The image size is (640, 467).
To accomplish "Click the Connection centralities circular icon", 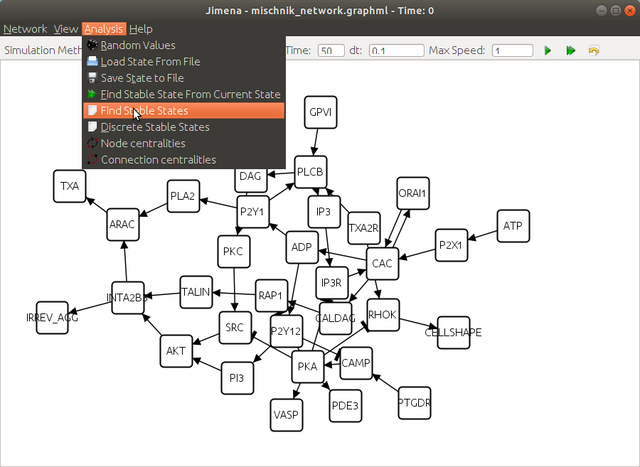I will click(93, 159).
